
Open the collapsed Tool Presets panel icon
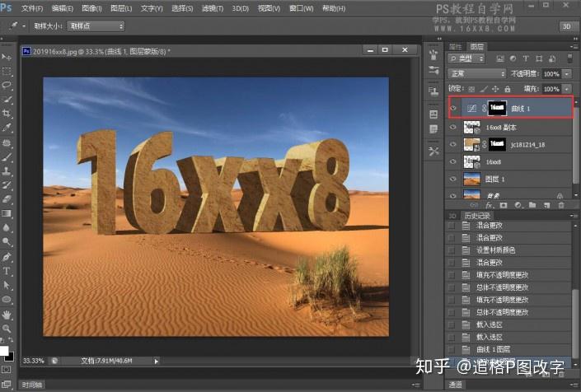pos(433,152)
